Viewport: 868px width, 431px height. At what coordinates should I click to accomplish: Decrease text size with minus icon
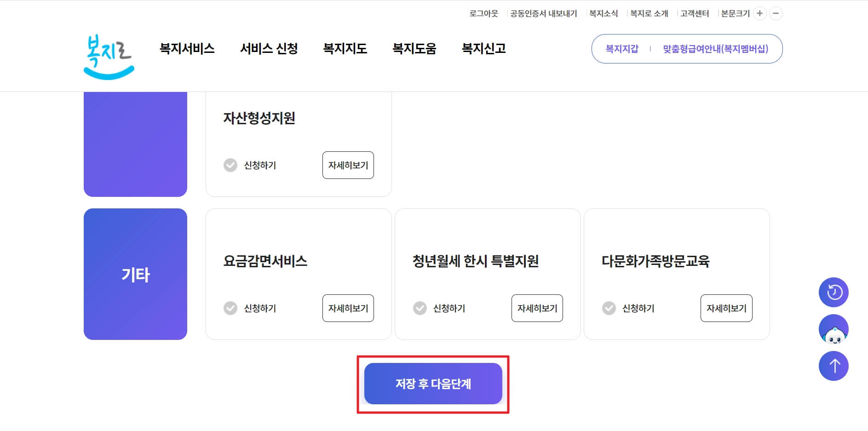click(x=776, y=13)
